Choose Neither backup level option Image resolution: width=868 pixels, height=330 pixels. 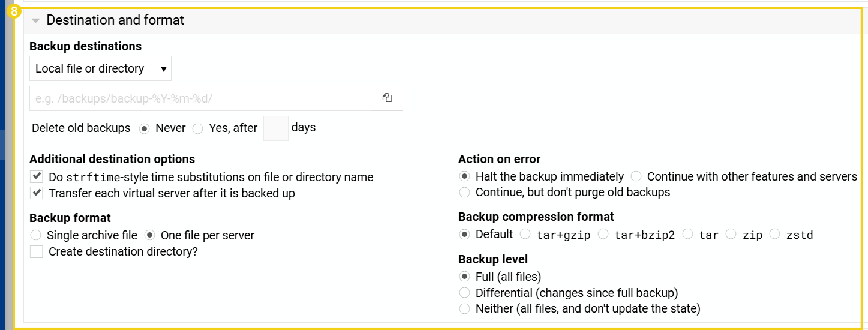tap(464, 309)
